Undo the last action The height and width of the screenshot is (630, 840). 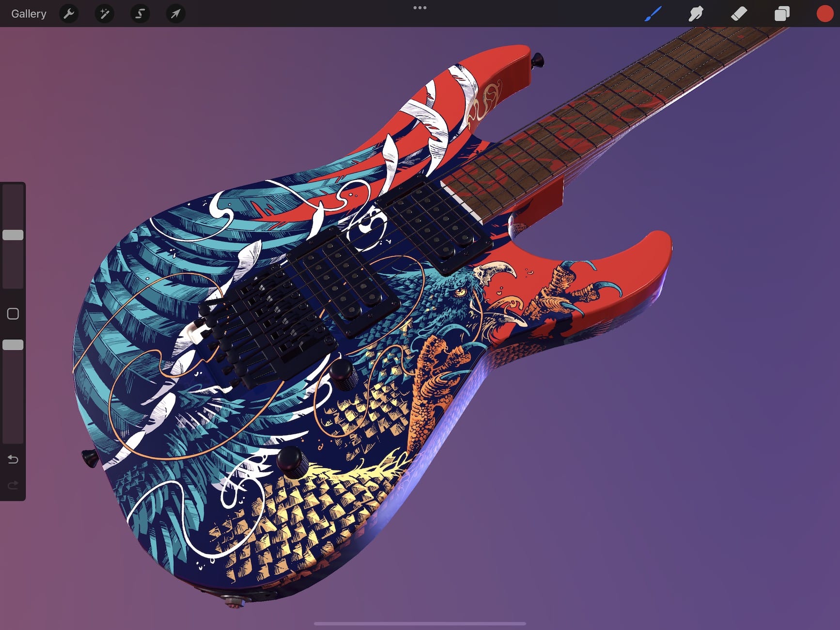13,459
